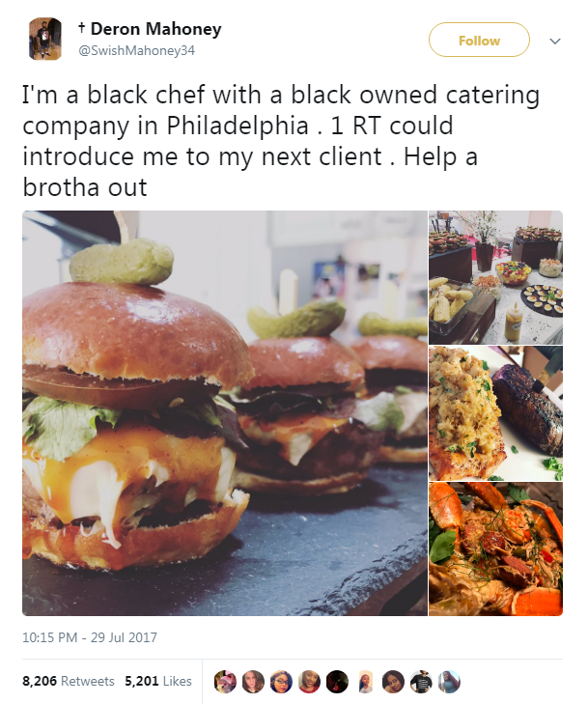
Task: Open the large burger sliders photo
Action: (225, 413)
